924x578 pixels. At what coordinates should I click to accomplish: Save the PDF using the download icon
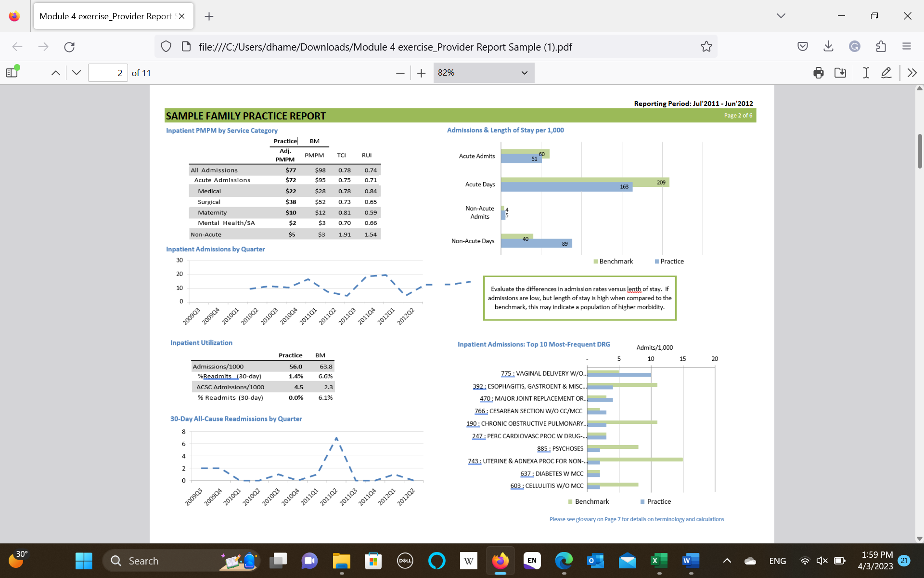coord(840,73)
